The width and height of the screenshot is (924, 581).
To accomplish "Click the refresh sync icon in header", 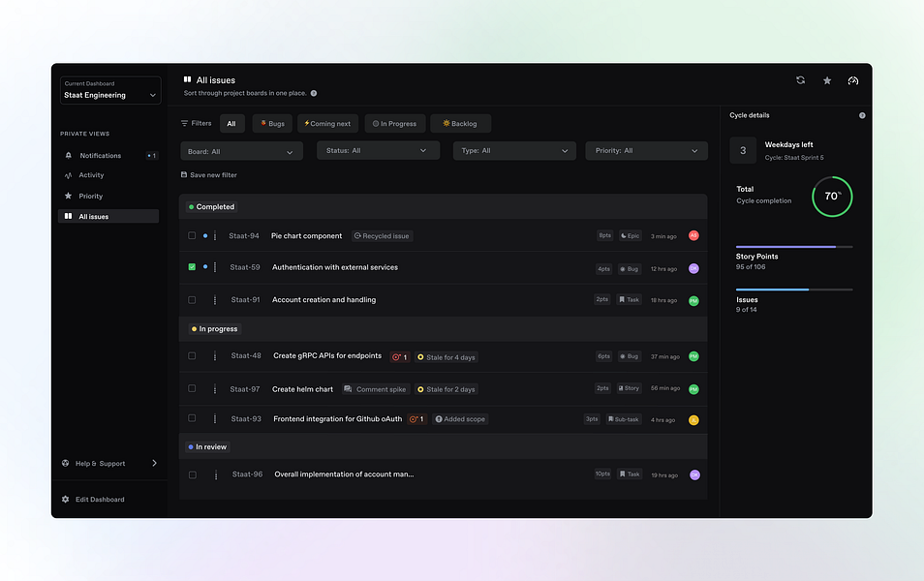I will click(x=800, y=80).
